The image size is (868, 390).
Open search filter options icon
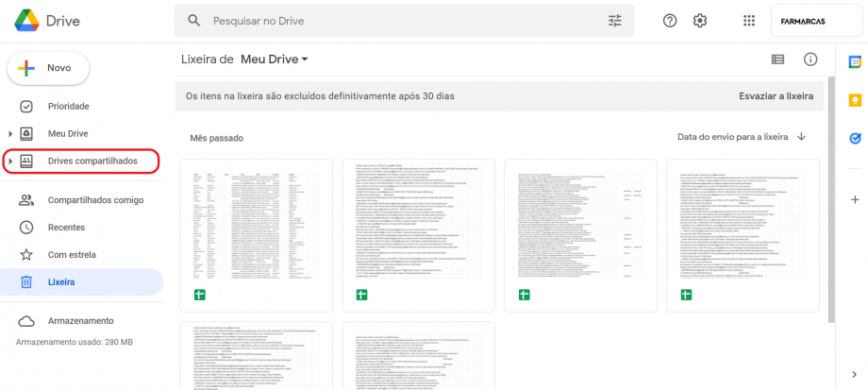tap(615, 21)
